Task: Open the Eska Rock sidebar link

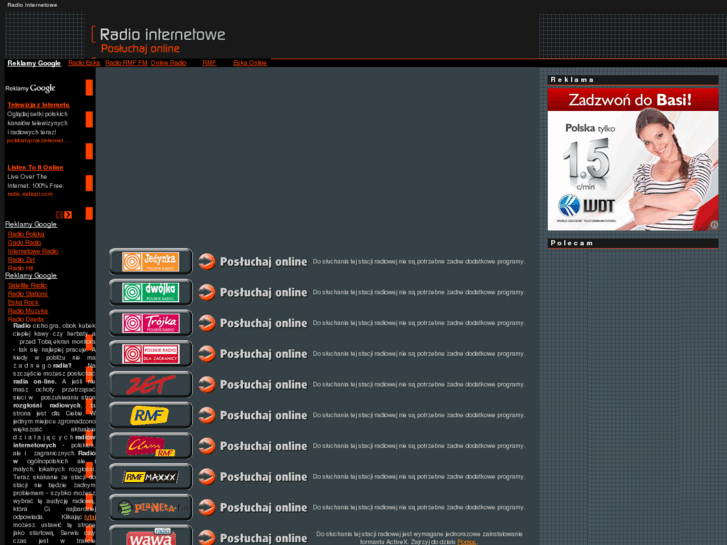Action: tap(23, 302)
